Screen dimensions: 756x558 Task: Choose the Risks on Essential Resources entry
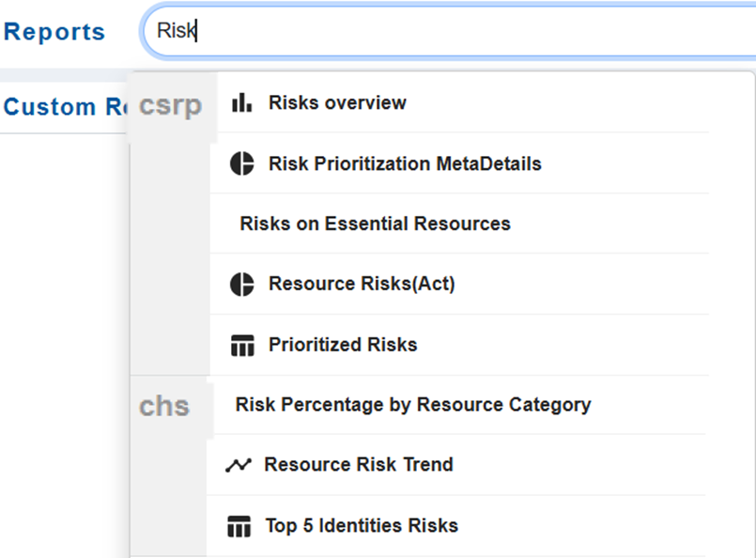375,224
